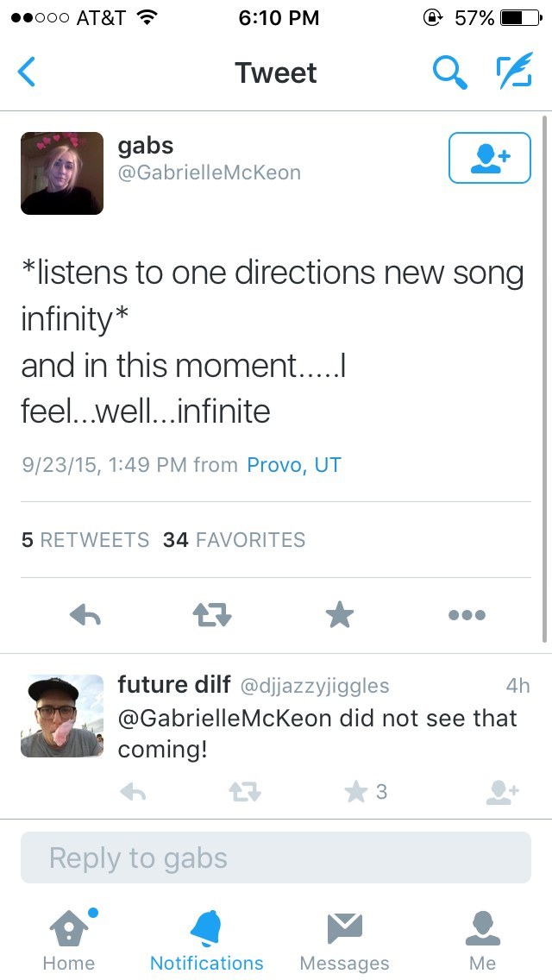Follow gabs with the add-user button
This screenshot has width=552, height=980.
point(490,158)
